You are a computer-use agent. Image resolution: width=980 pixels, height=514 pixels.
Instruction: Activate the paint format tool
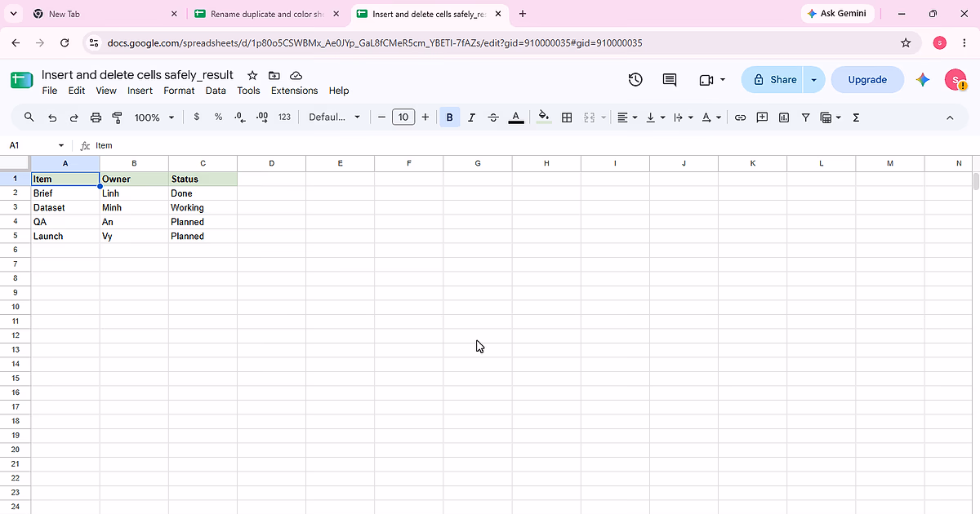(117, 117)
